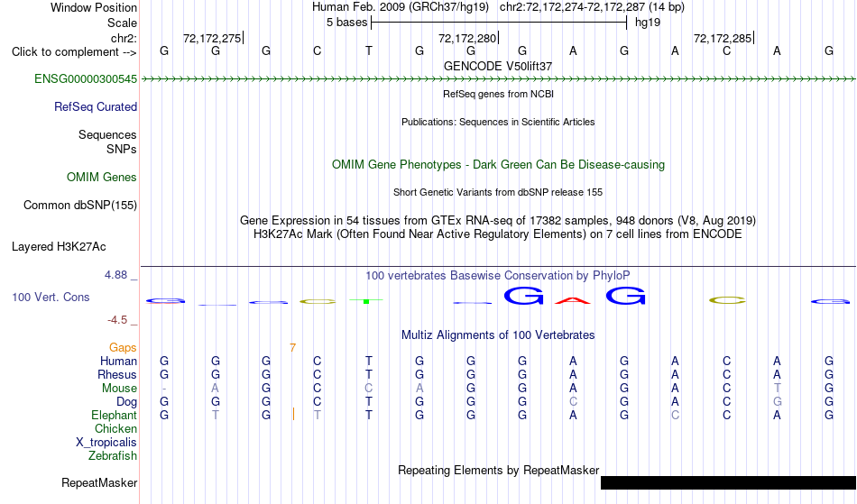Click the orange 7 gap count
The image size is (857, 504).
click(x=293, y=348)
